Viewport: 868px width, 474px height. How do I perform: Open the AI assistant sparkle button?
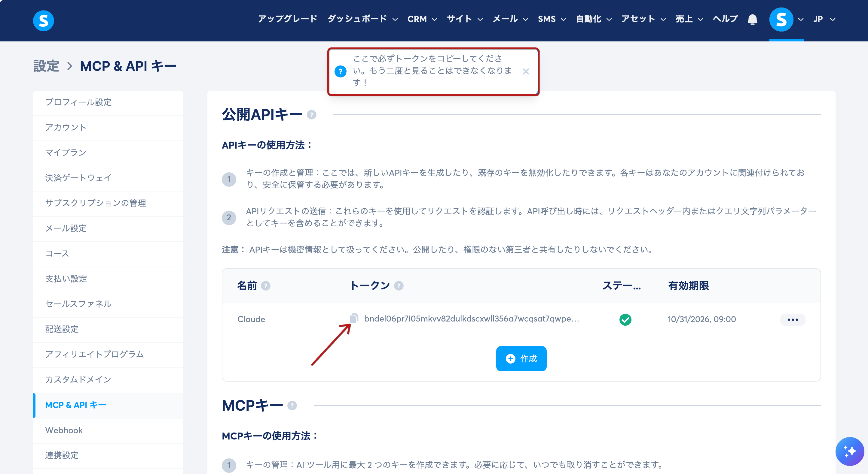coord(849,451)
